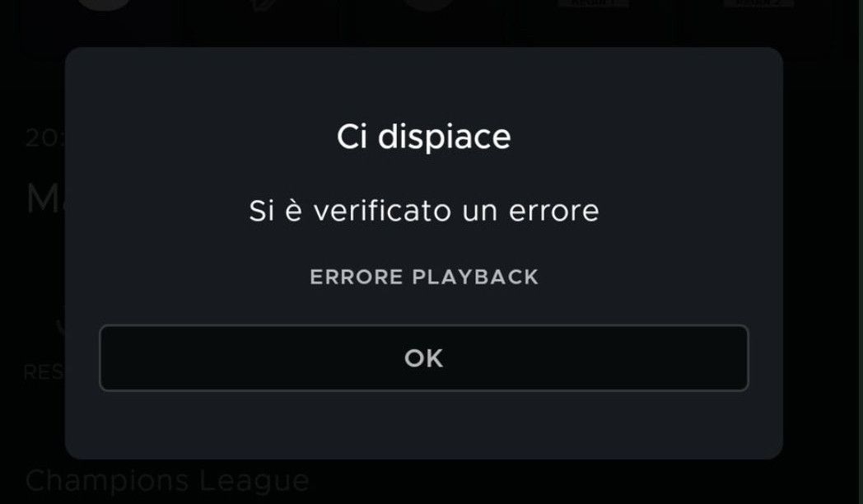The image size is (863, 504).
Task: Select the first dimmed label in top-right bar
Action: click(x=593, y=3)
